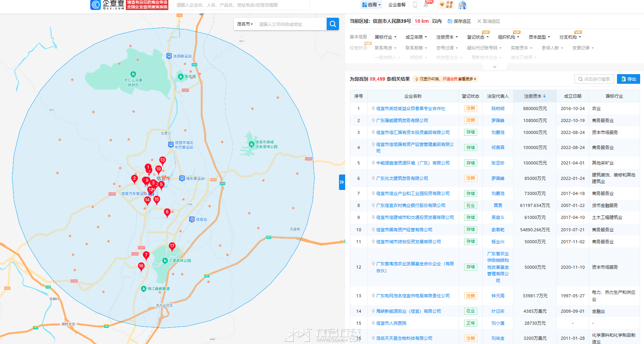Viewport: 644px width, 344px height.
Task: Click the mobile phone icon in header
Action: point(415,5)
